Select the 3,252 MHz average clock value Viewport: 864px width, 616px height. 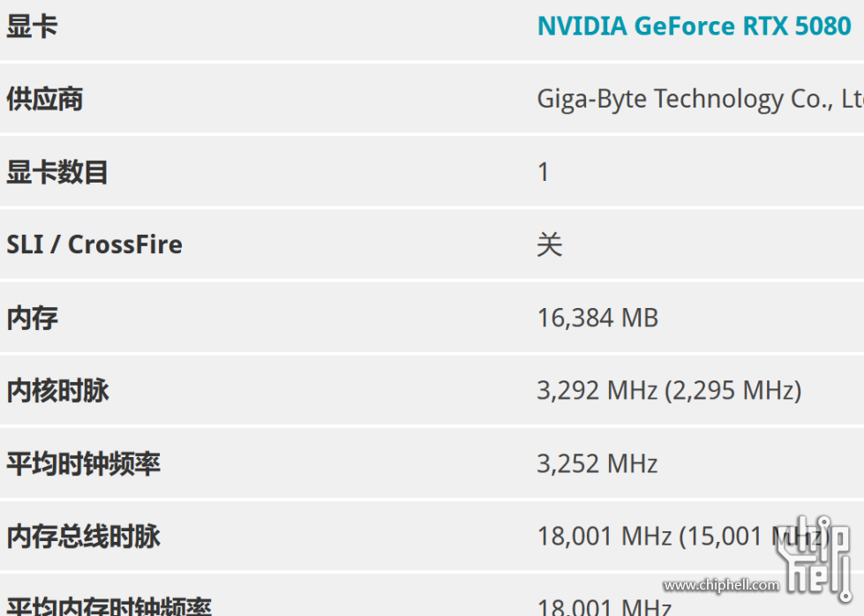click(597, 463)
